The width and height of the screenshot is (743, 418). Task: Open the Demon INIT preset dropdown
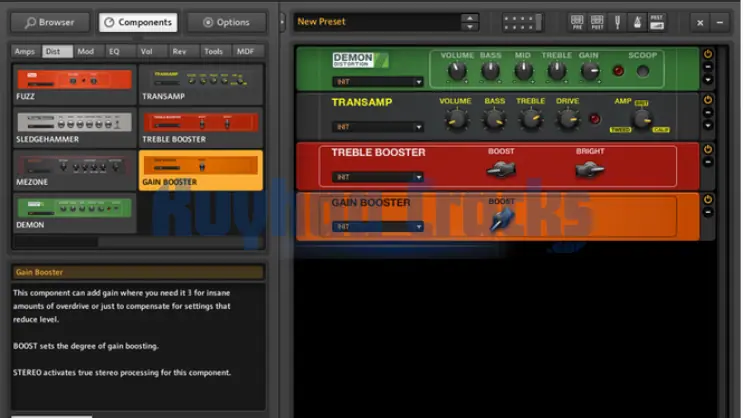pyautogui.click(x=378, y=82)
